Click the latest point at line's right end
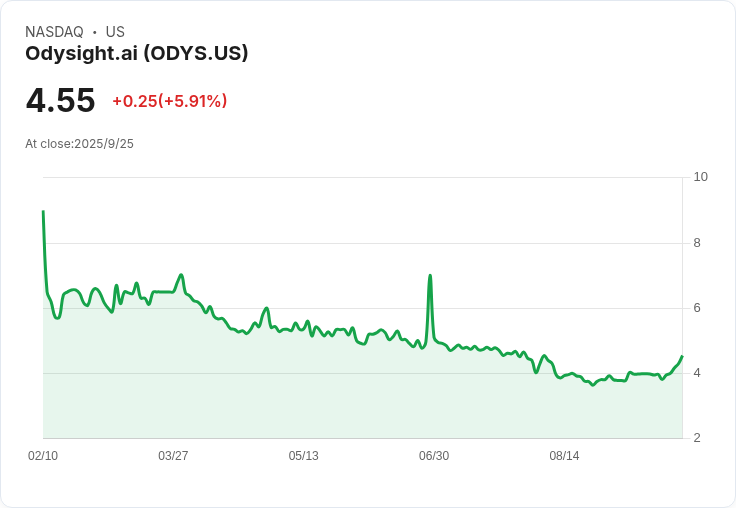Screen dimensions: 736x508 [682, 356]
